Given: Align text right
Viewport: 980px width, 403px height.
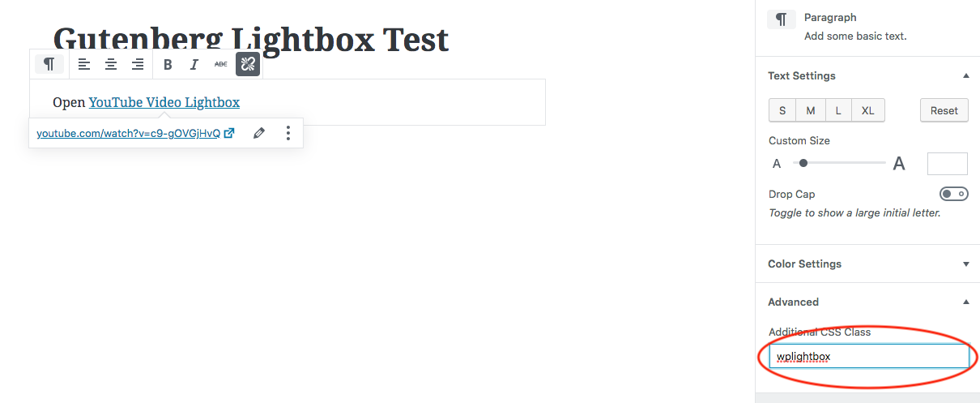Looking at the screenshot, I should pyautogui.click(x=138, y=64).
